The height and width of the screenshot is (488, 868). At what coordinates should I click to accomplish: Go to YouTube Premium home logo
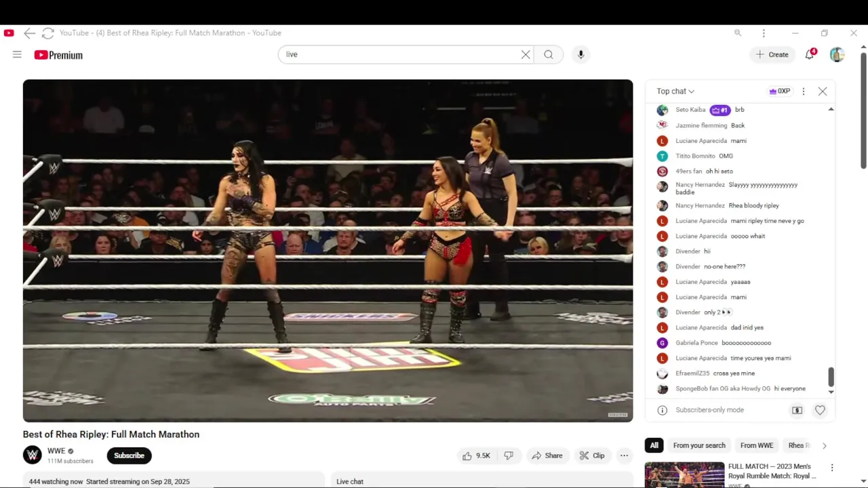point(58,55)
